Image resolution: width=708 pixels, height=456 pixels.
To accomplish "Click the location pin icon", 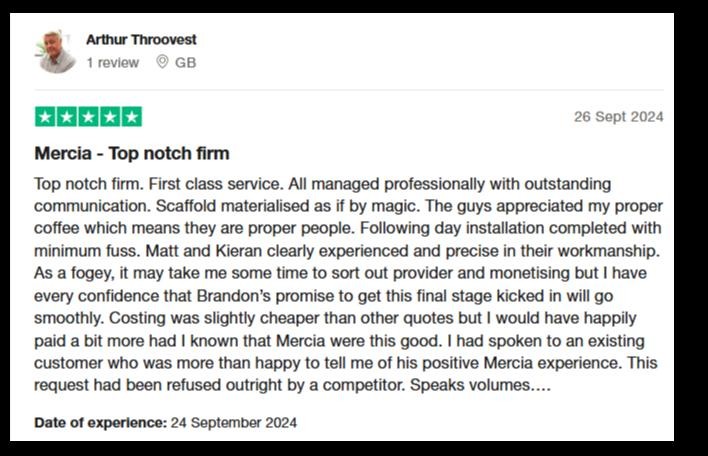I will point(162,62).
